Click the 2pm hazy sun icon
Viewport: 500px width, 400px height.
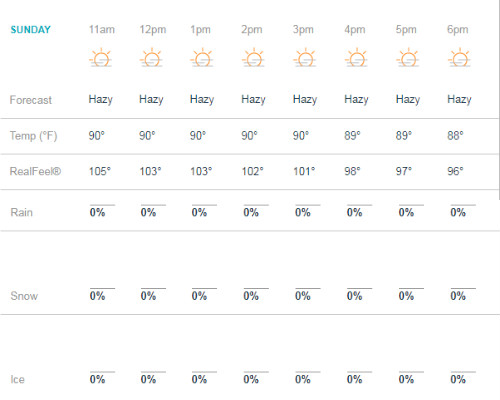pos(253,58)
